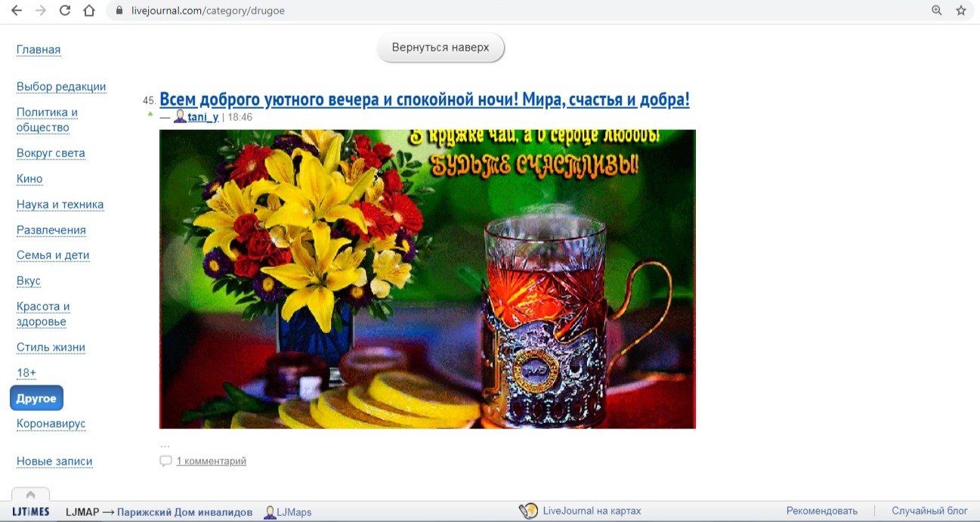Click the user icon next to tani_y
The width and height of the screenshot is (980, 522).
(180, 116)
